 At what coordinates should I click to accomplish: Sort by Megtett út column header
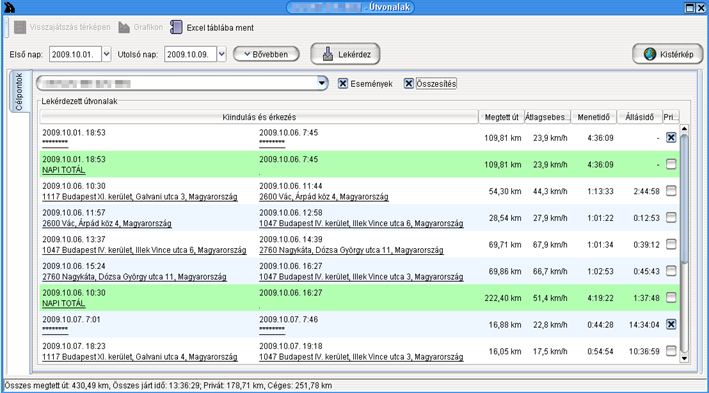coord(501,117)
